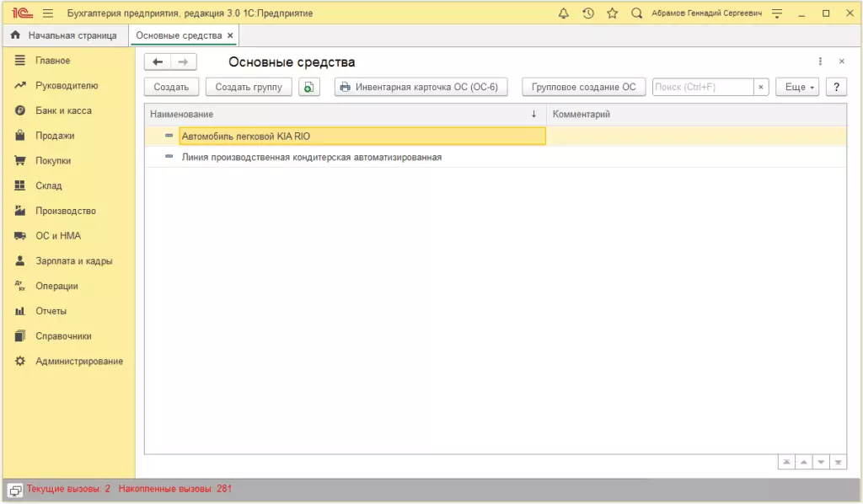
Task: Click Групповое создание ОС button
Action: 583,87
